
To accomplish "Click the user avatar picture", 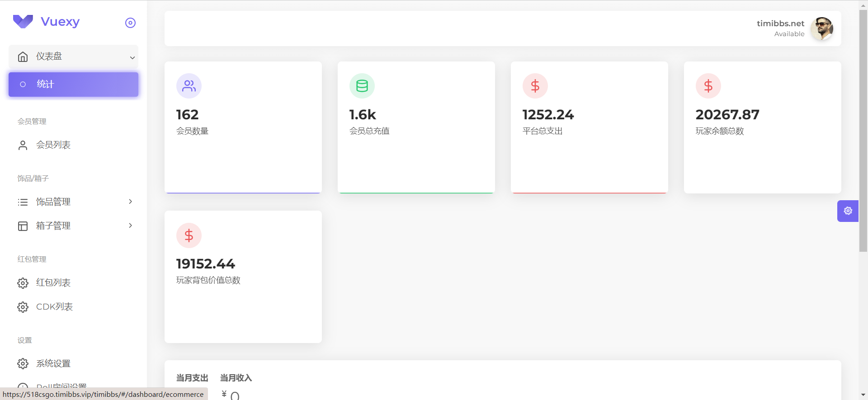I will click(821, 28).
